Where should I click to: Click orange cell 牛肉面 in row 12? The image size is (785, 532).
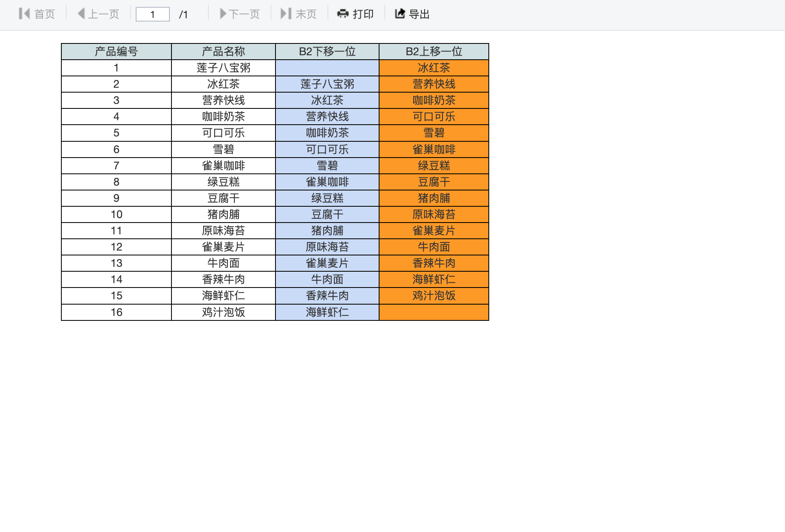click(434, 247)
